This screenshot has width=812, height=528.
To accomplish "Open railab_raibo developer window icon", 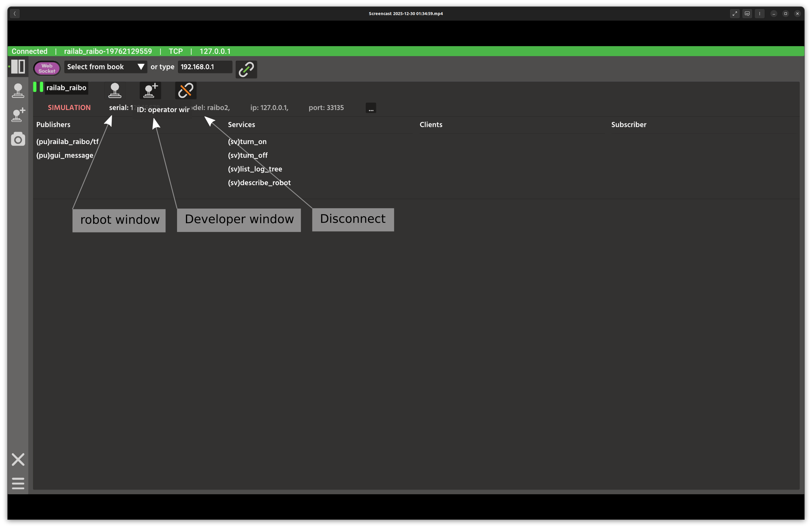I will click(150, 91).
